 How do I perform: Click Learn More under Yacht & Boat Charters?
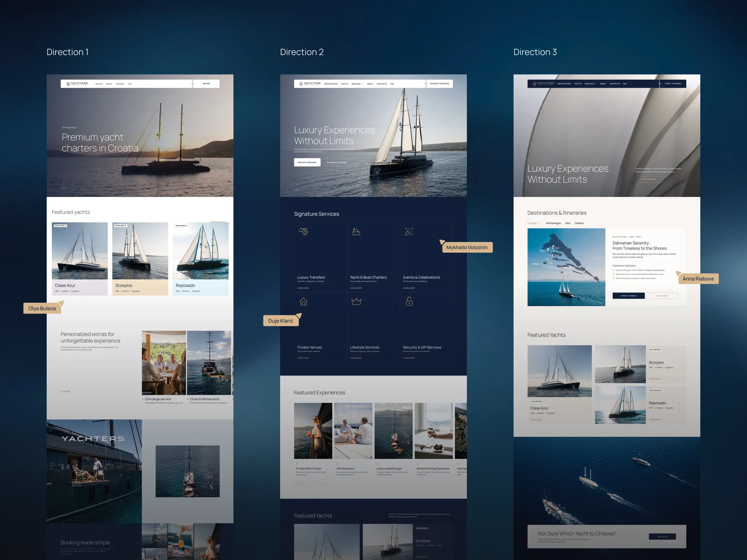tap(356, 288)
